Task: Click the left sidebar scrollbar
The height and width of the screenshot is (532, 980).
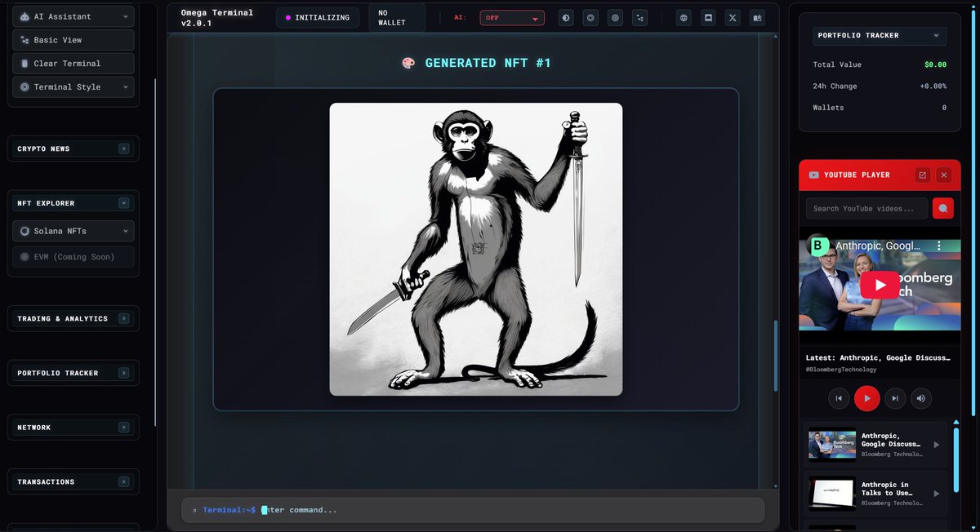Action: point(155,253)
